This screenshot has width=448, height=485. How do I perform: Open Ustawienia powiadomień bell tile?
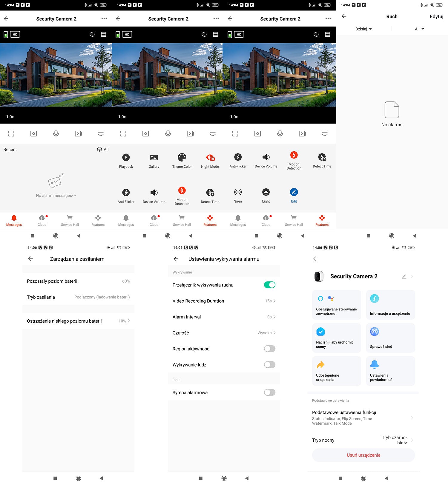coord(374,365)
